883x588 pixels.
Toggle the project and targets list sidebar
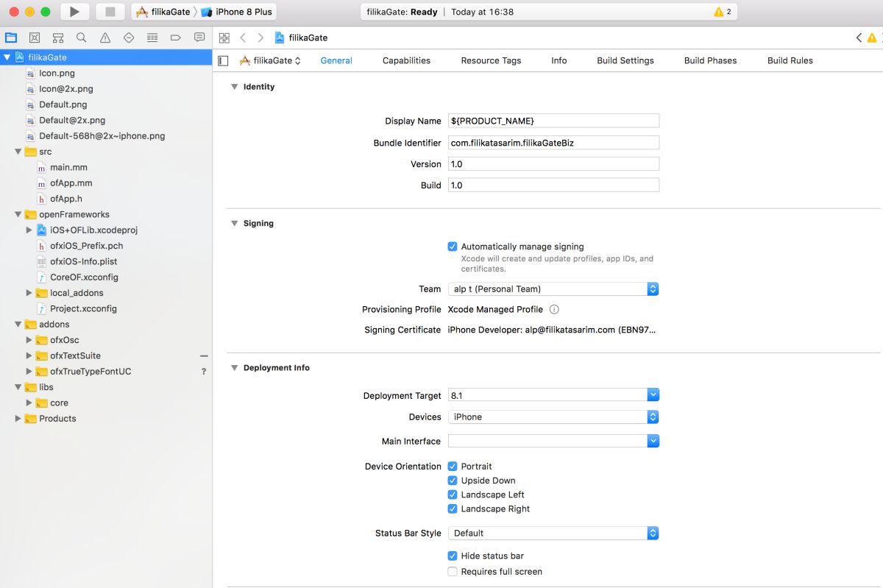pyautogui.click(x=223, y=61)
